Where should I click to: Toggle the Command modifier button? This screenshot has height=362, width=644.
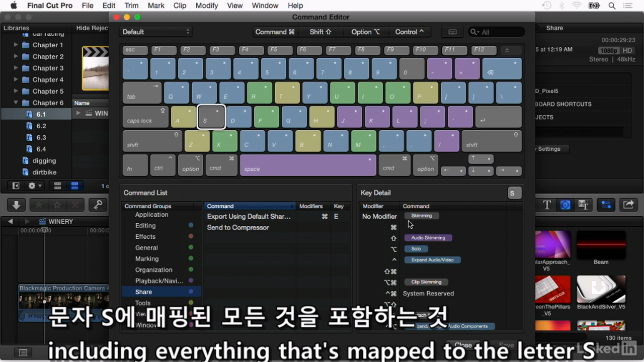click(x=275, y=32)
